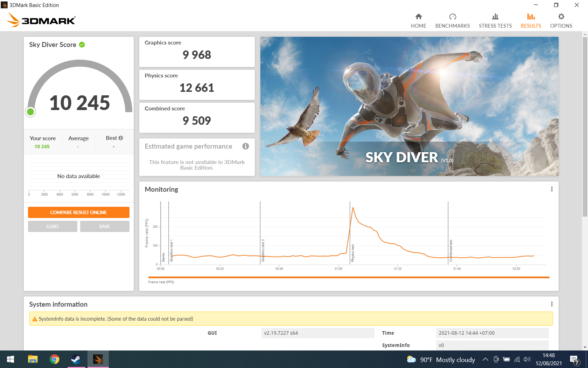Screen dimensions: 588x368
Task: Open Google Chrome from the taskbar
Action: 54,359
